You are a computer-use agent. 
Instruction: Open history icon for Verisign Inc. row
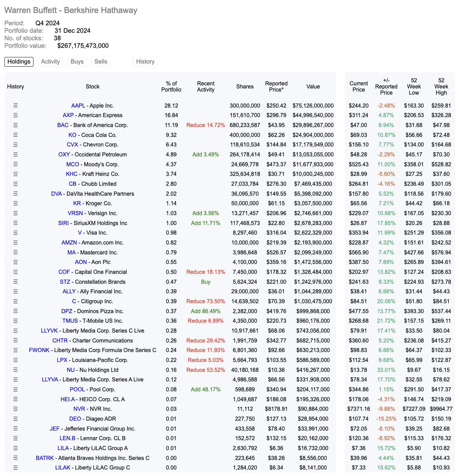click(x=15, y=213)
